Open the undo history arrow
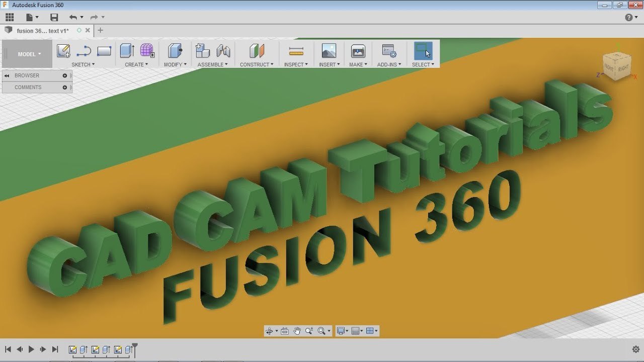 (x=82, y=18)
